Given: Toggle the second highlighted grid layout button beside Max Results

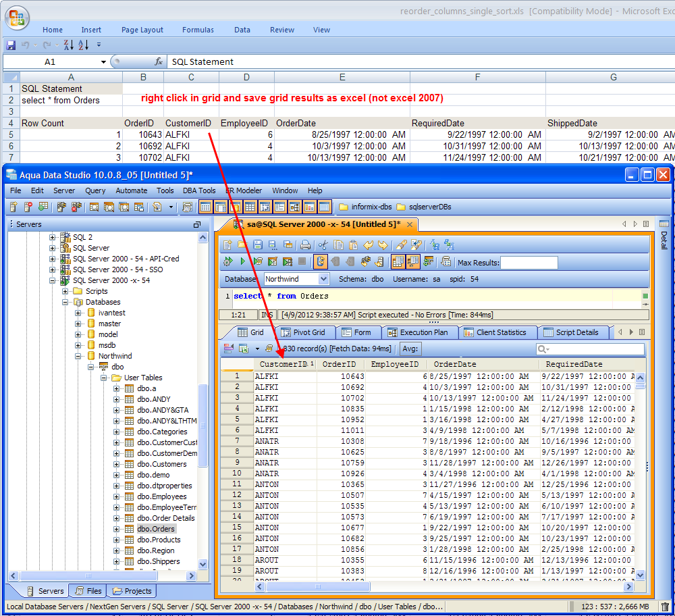Looking at the screenshot, I should [413, 261].
